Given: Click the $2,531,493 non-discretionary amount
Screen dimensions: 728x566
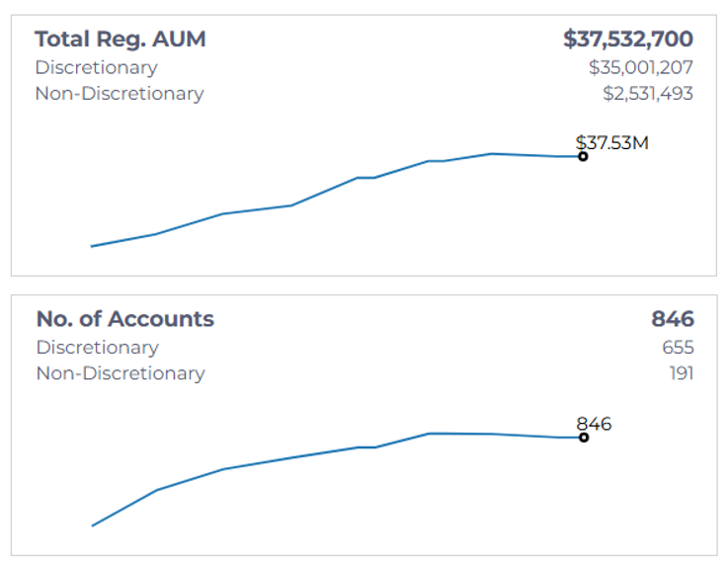Looking at the screenshot, I should click(647, 94).
